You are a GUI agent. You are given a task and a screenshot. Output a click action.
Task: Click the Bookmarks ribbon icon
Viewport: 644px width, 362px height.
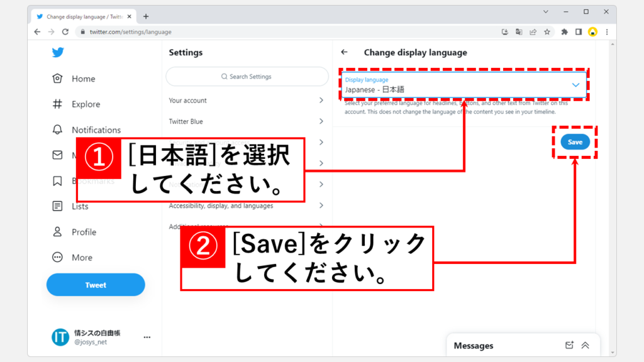tap(57, 181)
